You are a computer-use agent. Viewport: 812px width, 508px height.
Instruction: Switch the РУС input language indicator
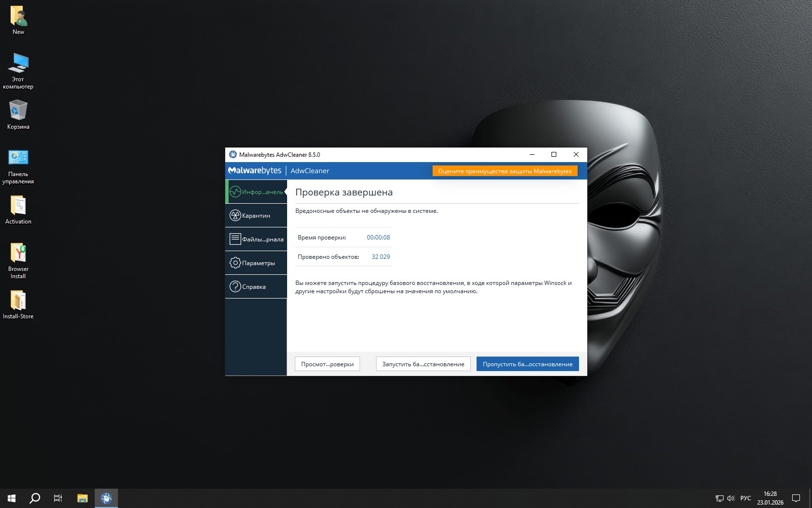pyautogui.click(x=746, y=498)
